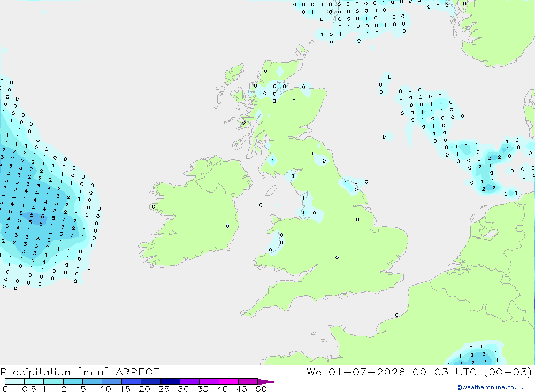Pick the dark navy legend swatch above 25
Image resolution: width=535 pixels, height=392 pixels.
tap(170, 381)
